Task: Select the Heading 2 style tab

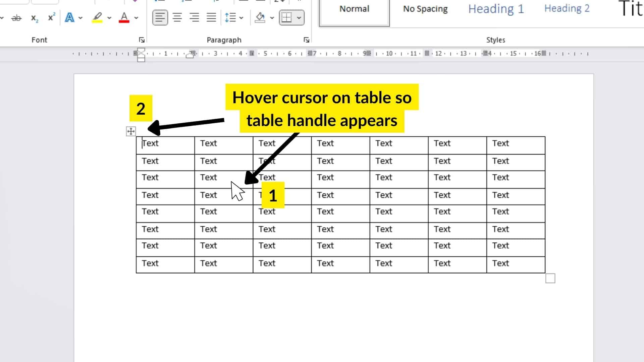Action: 567,8
